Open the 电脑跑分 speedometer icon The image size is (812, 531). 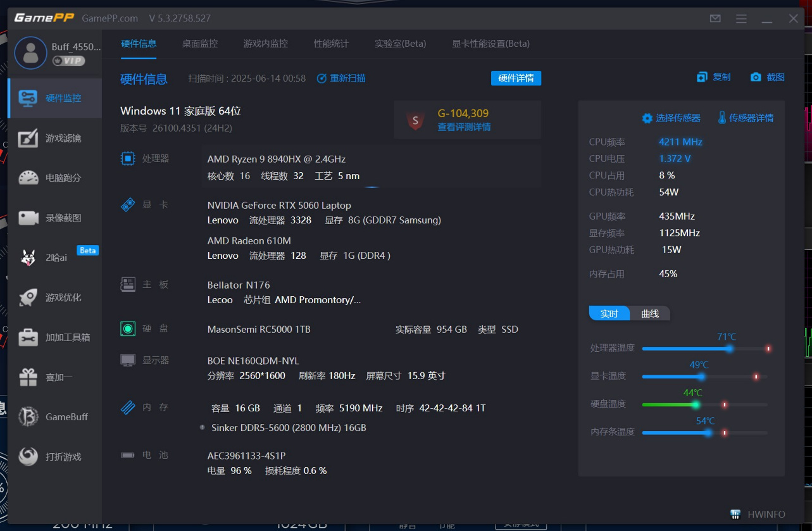tap(28, 178)
